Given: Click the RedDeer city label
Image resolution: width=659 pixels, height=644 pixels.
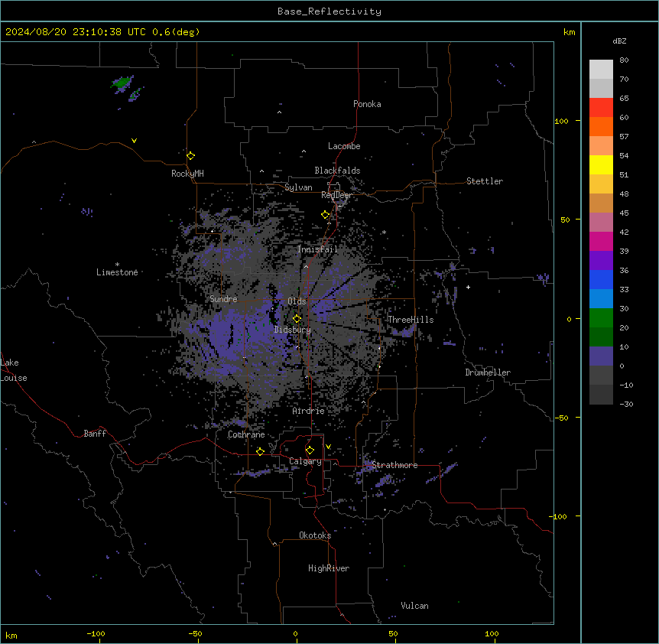Looking at the screenshot, I should 336,195.
